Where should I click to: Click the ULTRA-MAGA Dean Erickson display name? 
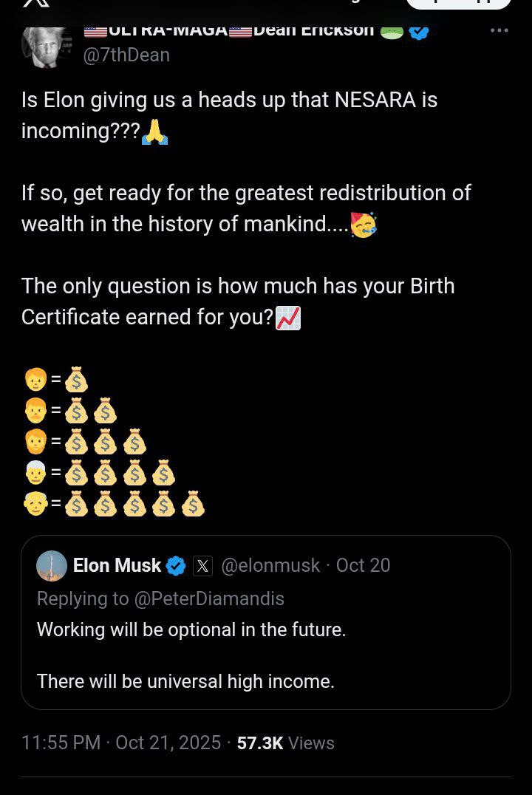(x=229, y=31)
